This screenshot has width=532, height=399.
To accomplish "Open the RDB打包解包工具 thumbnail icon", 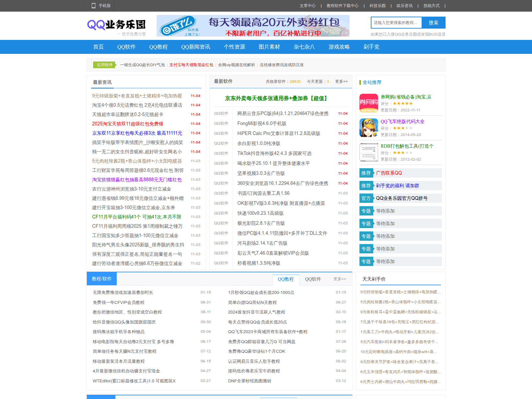I will [368, 152].
